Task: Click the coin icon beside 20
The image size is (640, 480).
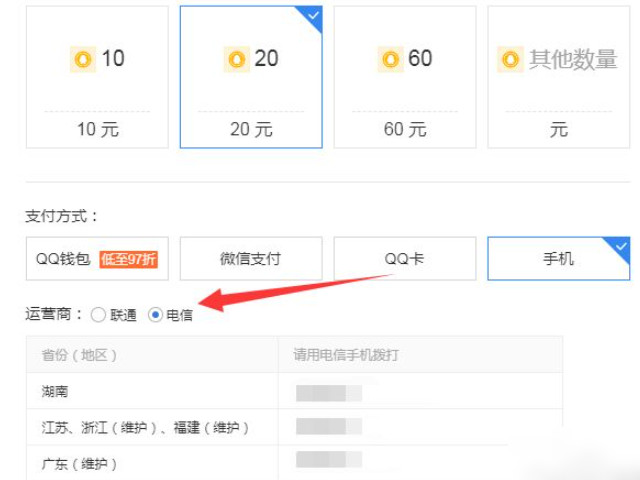Action: pos(236,59)
